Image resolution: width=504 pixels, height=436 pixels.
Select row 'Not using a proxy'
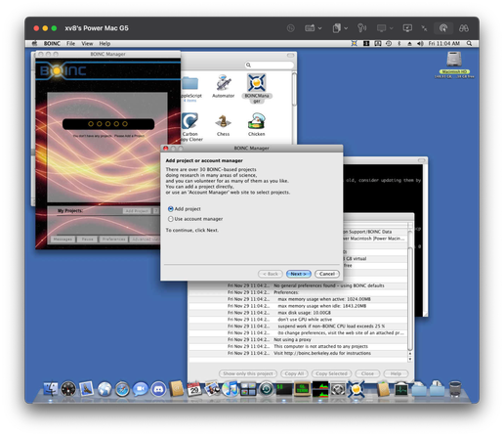(298, 339)
